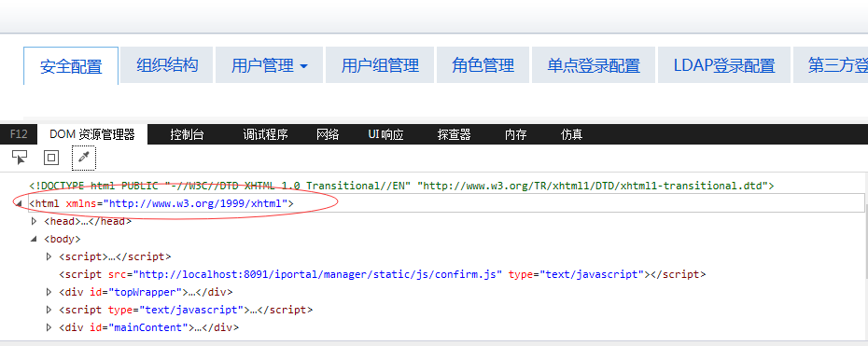Expand the div mainContent node
Viewport: 868px width, 346px height.
click(x=49, y=327)
